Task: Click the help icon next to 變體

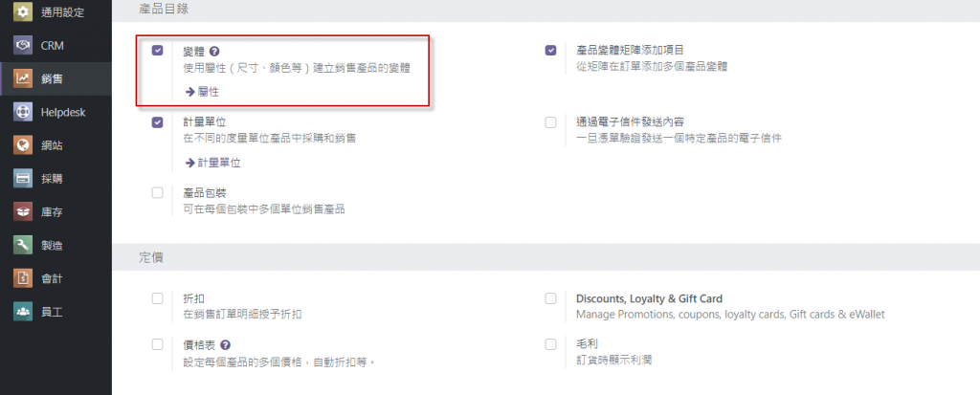Action: 214,52
